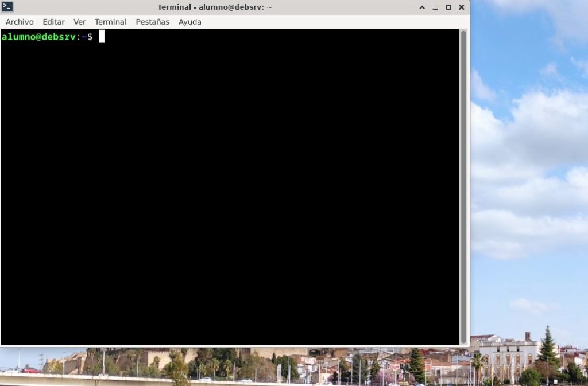
Task: Click the cloudy sky on the desktop background
Action: (528, 172)
